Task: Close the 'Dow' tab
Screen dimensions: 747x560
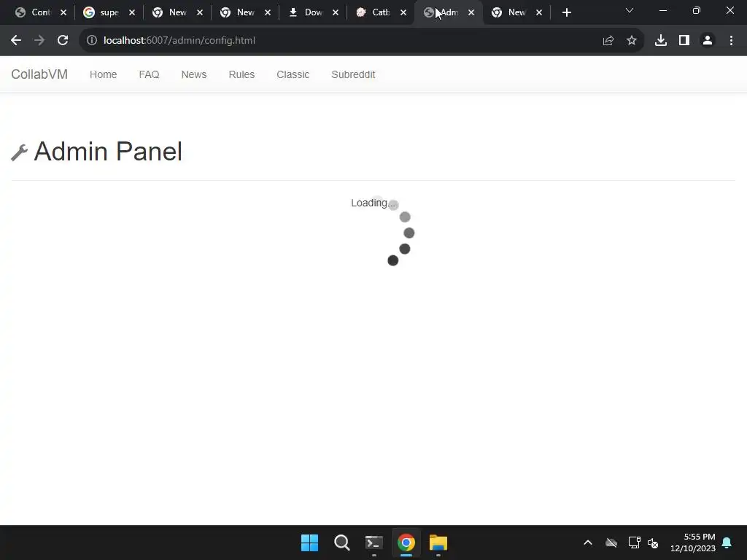Action: 336,12
